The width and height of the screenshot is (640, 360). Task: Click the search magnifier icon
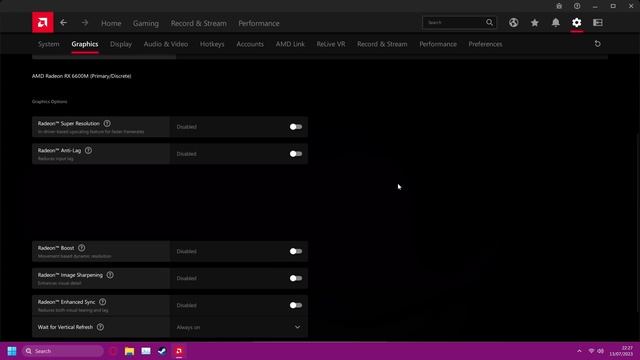click(489, 22)
